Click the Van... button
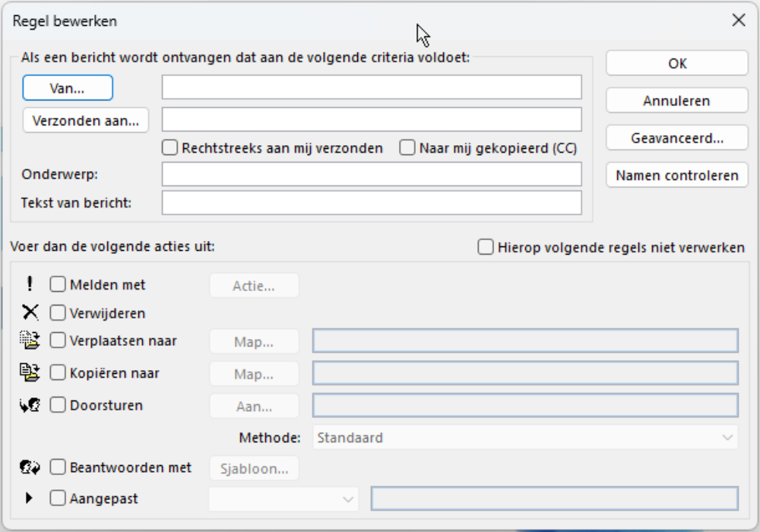Screen dimensions: 760x532 (x=68, y=88)
